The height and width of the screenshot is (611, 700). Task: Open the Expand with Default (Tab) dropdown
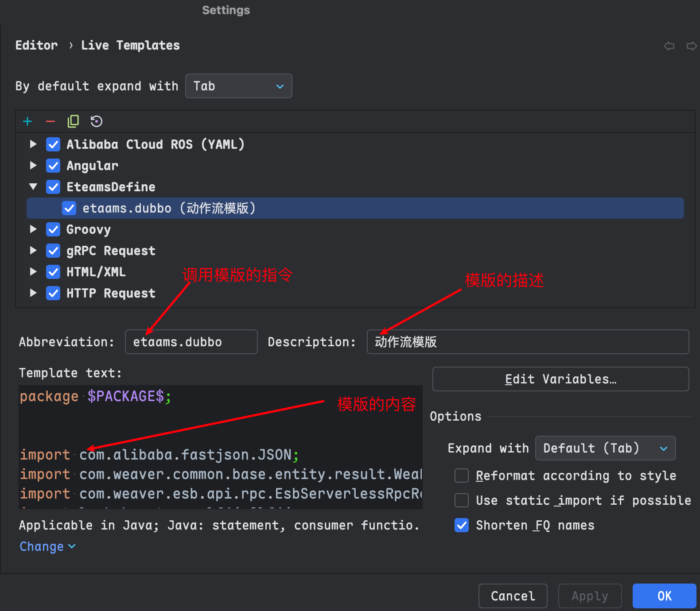pos(605,448)
